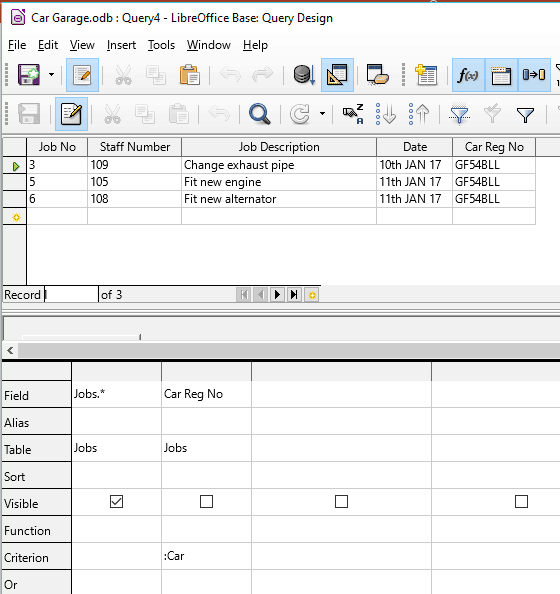Click the Job Description column header
The image size is (560, 594).
coord(279,147)
